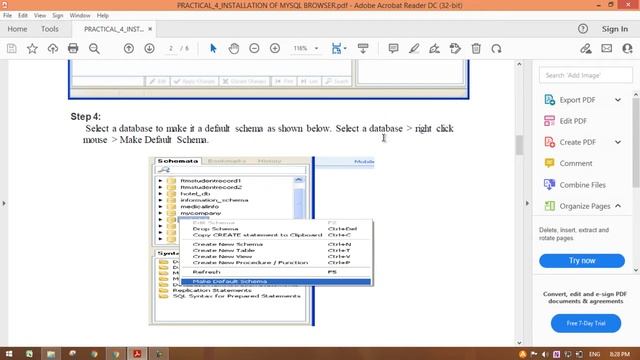Zoom out with the minus icon
The width and height of the screenshot is (640, 360).
click(x=254, y=49)
